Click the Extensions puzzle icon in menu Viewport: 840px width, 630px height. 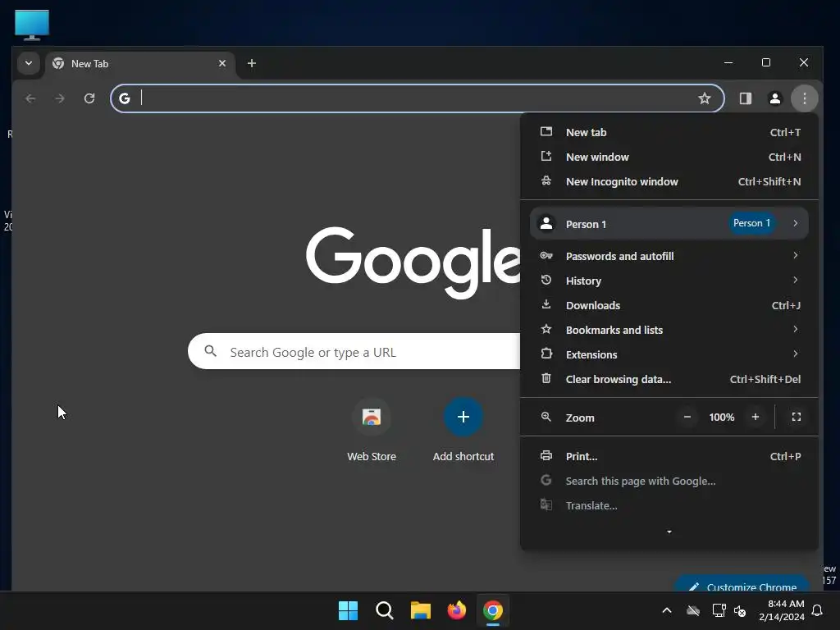click(546, 354)
